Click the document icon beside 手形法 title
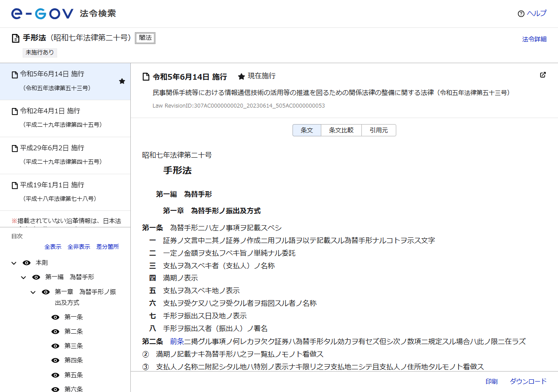Viewport: 558px width, 392px height. coord(16,38)
